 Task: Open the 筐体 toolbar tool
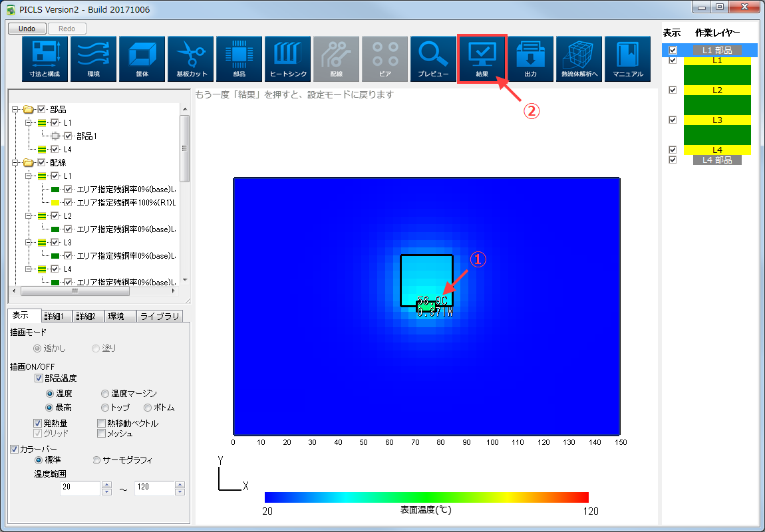coord(142,59)
